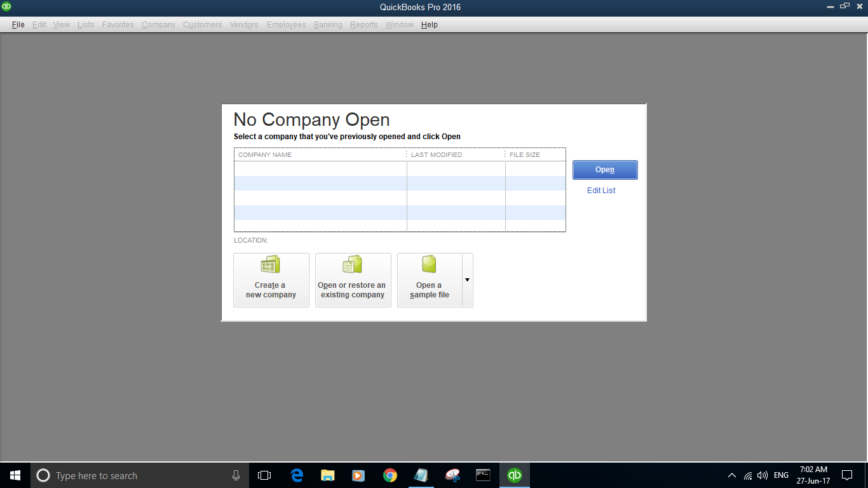Click the grayed Favorites menu

[118, 25]
